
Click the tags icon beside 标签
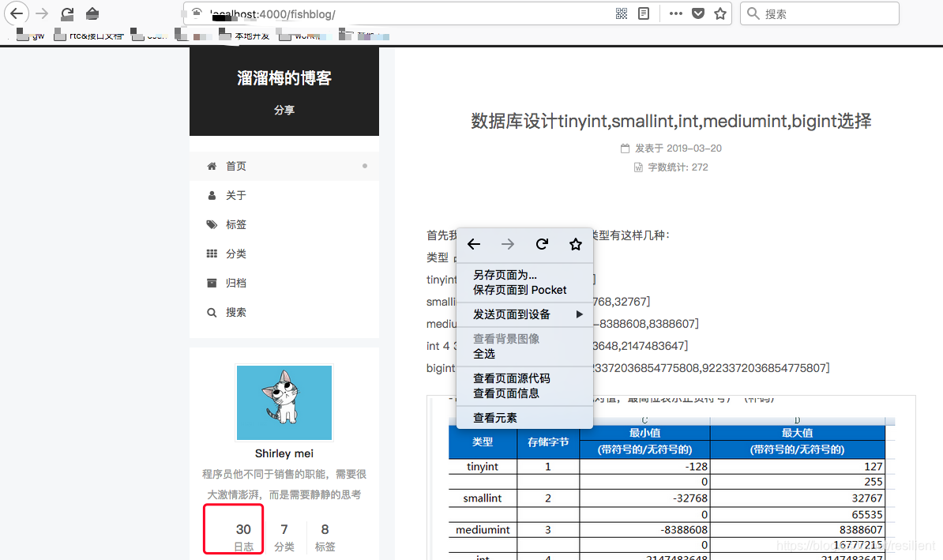click(x=212, y=224)
